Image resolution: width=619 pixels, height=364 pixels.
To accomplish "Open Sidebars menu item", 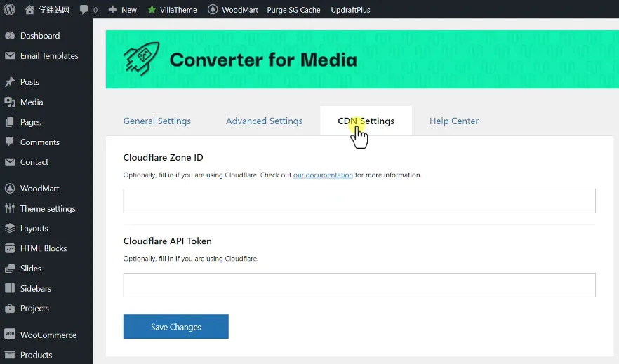I will point(36,289).
